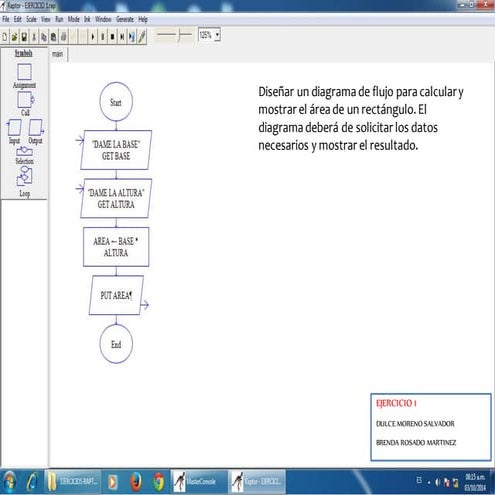Select the Call symbol
Screen dimensions: 495x495
tap(25, 100)
